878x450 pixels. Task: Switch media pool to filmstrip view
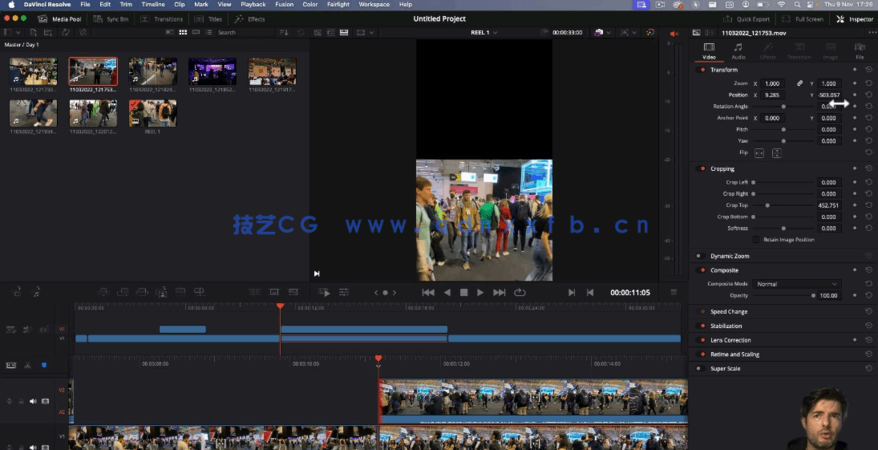[195, 32]
